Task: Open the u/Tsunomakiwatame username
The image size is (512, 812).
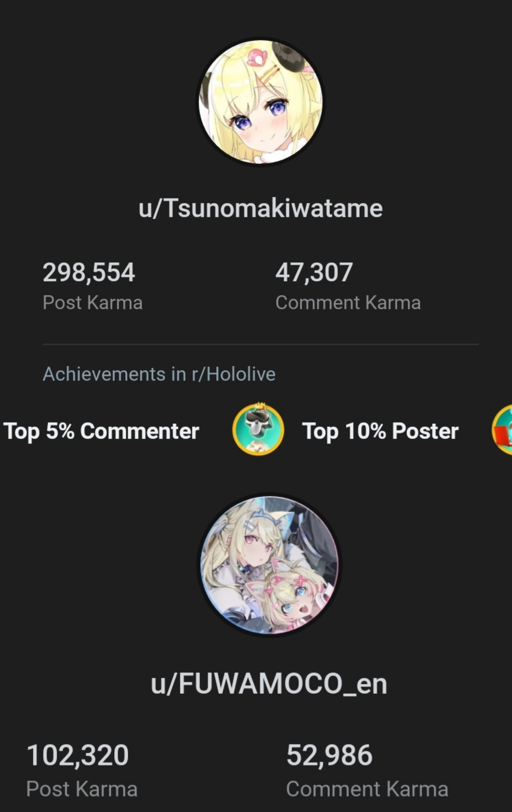Action: [261, 208]
